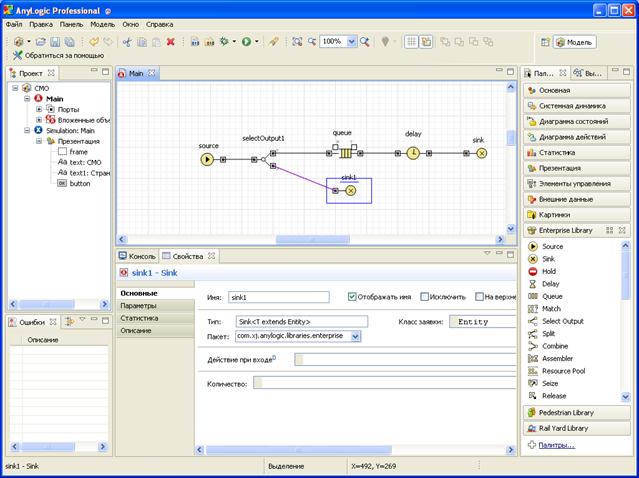Click the Build model toolbar icon

(x=195, y=42)
